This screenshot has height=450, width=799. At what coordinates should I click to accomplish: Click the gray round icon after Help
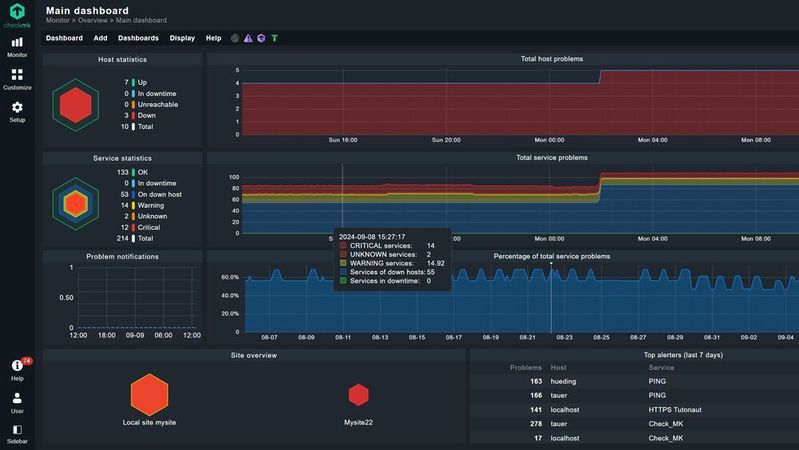[235, 38]
